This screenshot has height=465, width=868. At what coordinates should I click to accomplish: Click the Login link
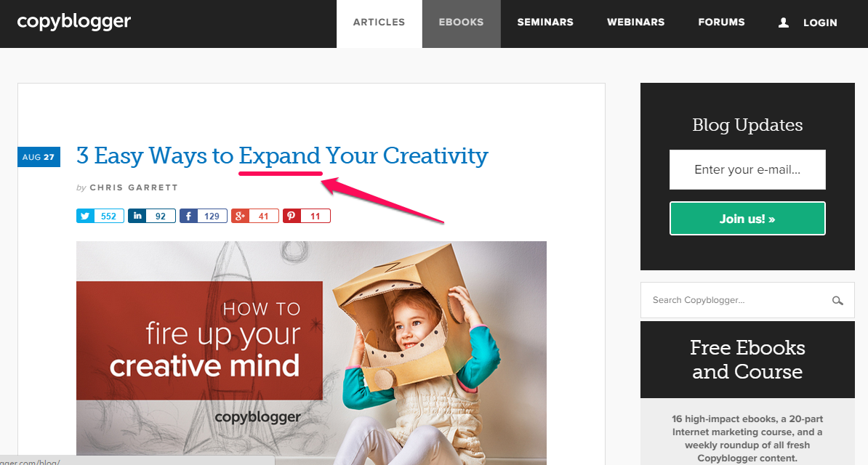click(x=820, y=23)
